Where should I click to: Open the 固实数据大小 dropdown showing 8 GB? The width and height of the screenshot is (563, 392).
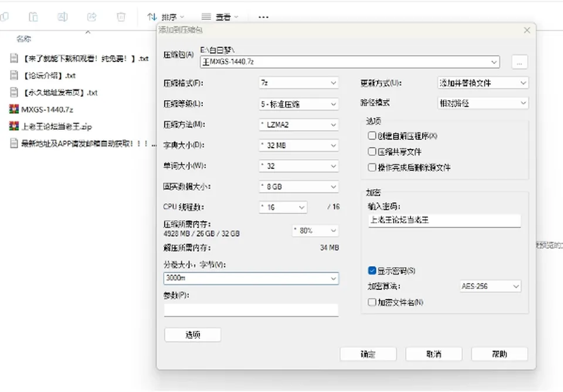pyautogui.click(x=299, y=186)
